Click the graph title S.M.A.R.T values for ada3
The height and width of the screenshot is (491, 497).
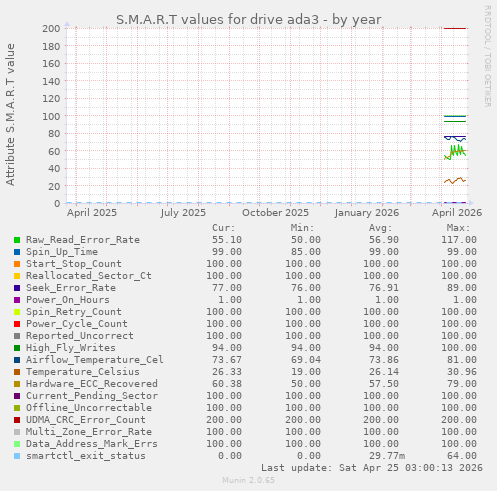pos(249,19)
